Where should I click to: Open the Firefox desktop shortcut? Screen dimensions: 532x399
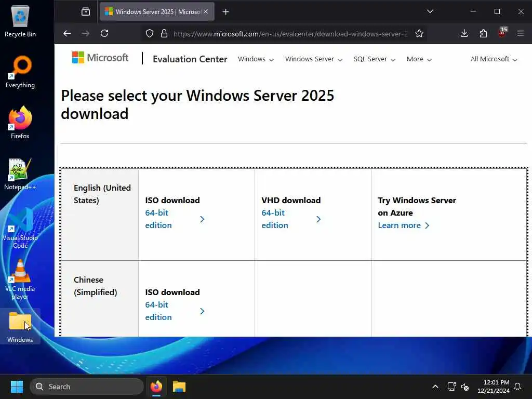[x=20, y=123]
